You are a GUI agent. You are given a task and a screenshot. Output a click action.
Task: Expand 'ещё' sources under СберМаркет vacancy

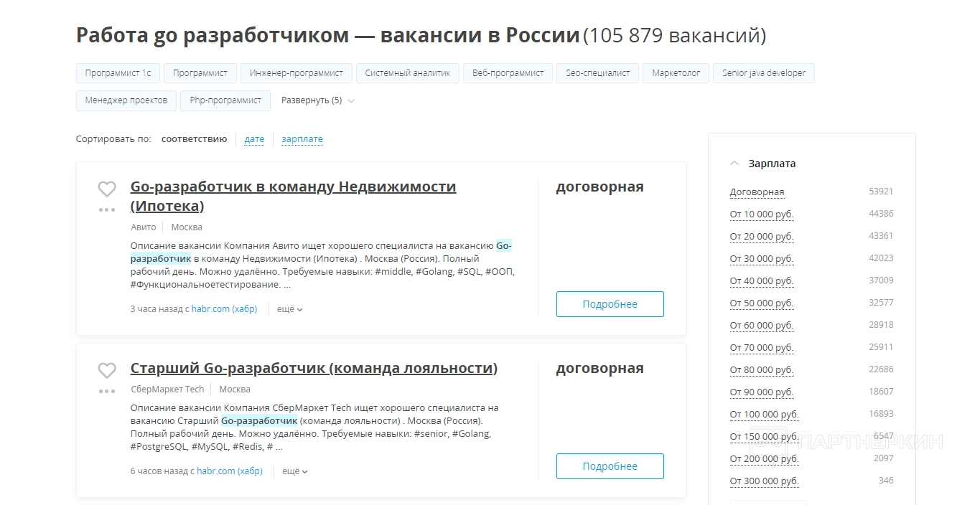[294, 471]
